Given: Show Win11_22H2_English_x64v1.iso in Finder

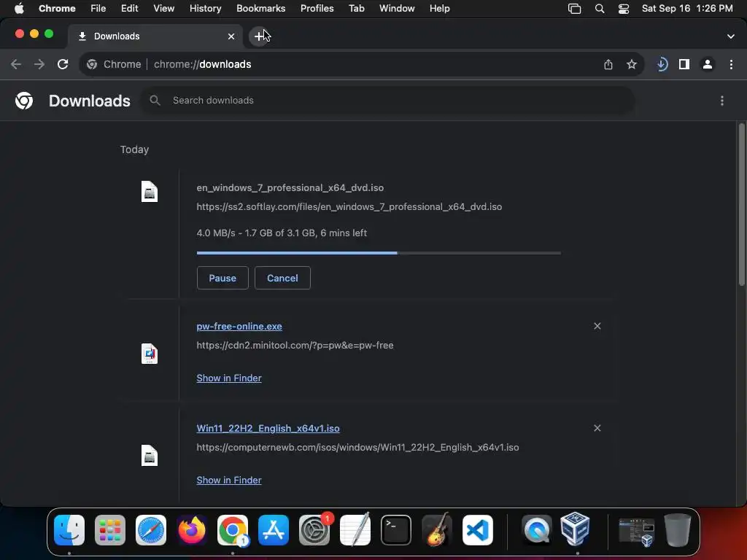Looking at the screenshot, I should click(229, 480).
